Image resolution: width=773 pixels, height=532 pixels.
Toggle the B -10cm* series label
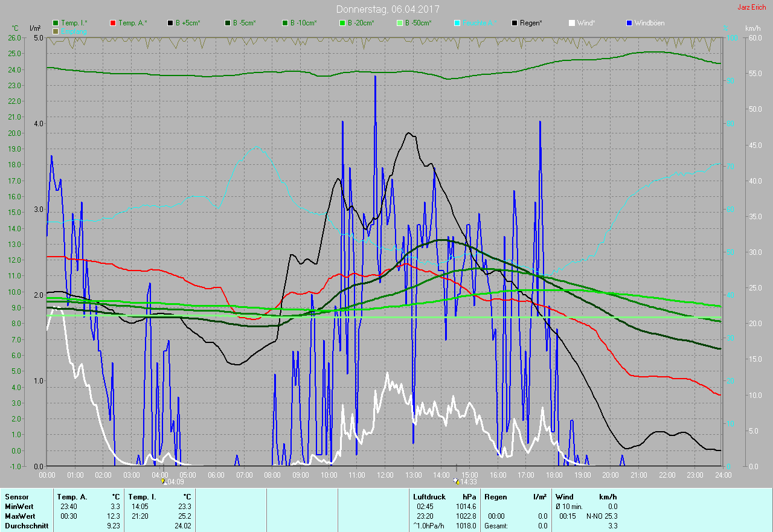(x=303, y=23)
